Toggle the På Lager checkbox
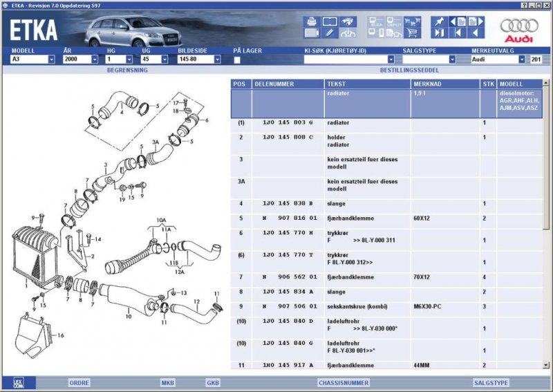The height and width of the screenshot is (392, 553). click(x=237, y=60)
